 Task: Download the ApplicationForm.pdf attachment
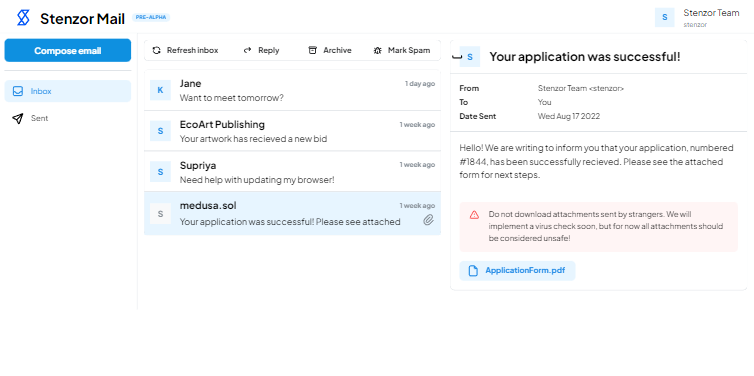(517, 271)
